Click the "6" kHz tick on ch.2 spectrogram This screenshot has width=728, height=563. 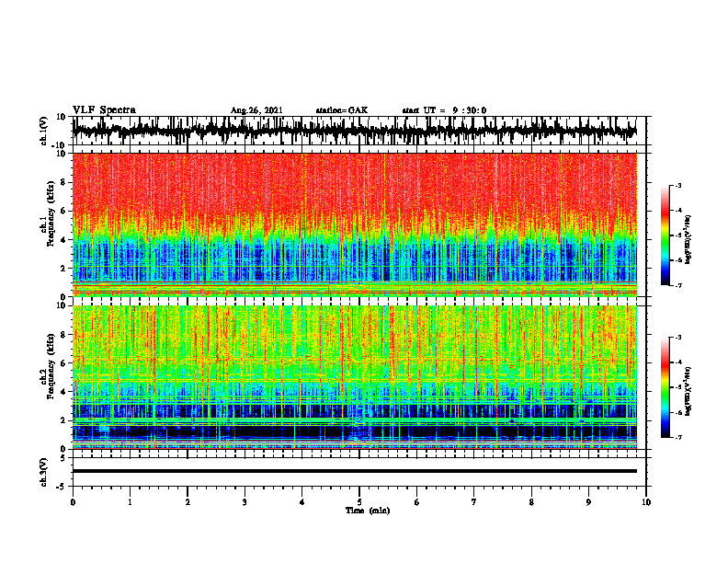pos(64,363)
